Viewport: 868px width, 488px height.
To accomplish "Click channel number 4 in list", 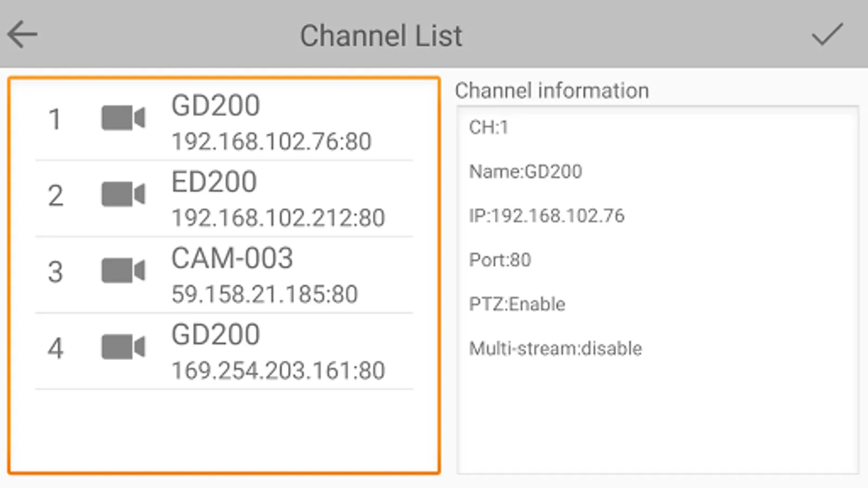I will 55,349.
